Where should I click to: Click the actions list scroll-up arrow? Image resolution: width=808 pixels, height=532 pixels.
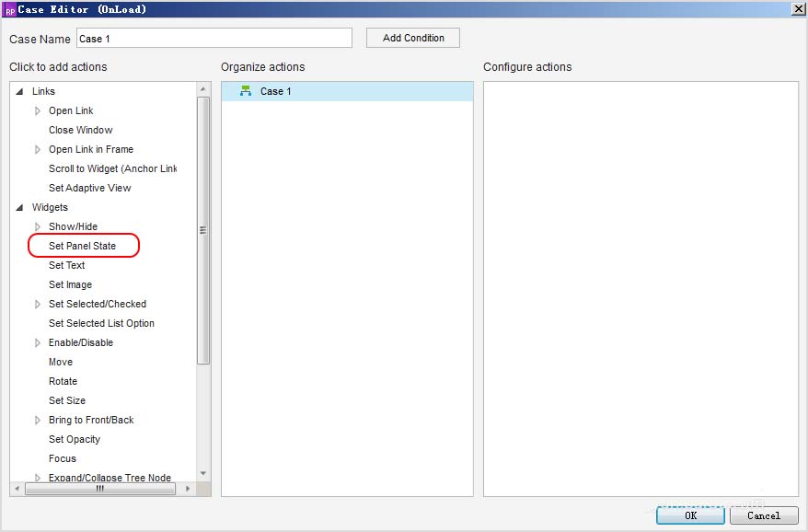203,89
